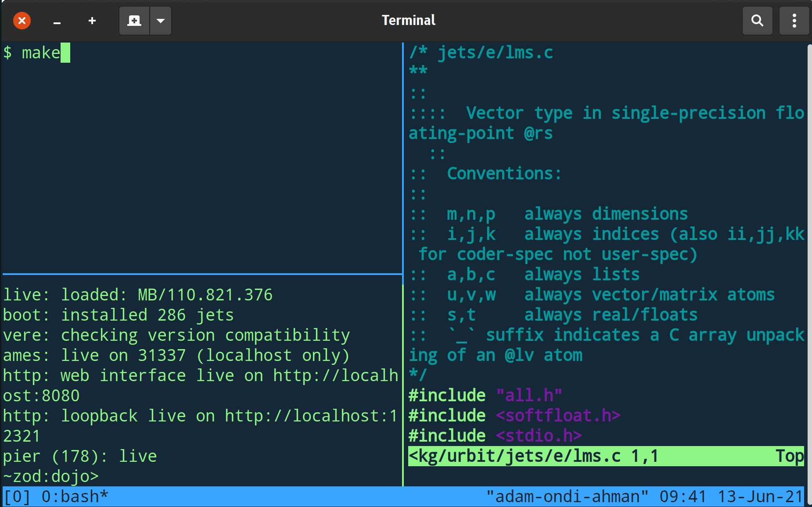Image resolution: width=812 pixels, height=507 pixels.
Task: Click the Terminal window title
Action: 408,21
